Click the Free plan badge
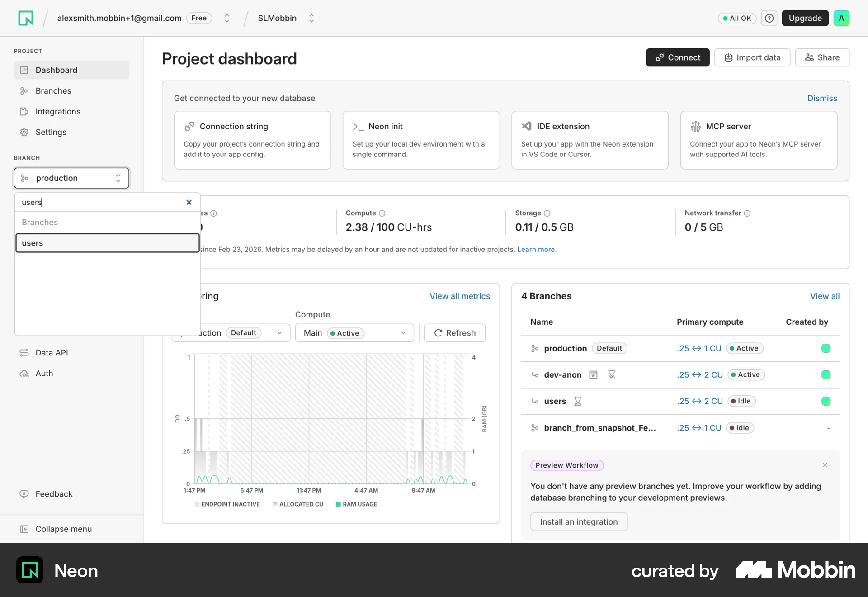This screenshot has width=868, height=597. [x=199, y=18]
